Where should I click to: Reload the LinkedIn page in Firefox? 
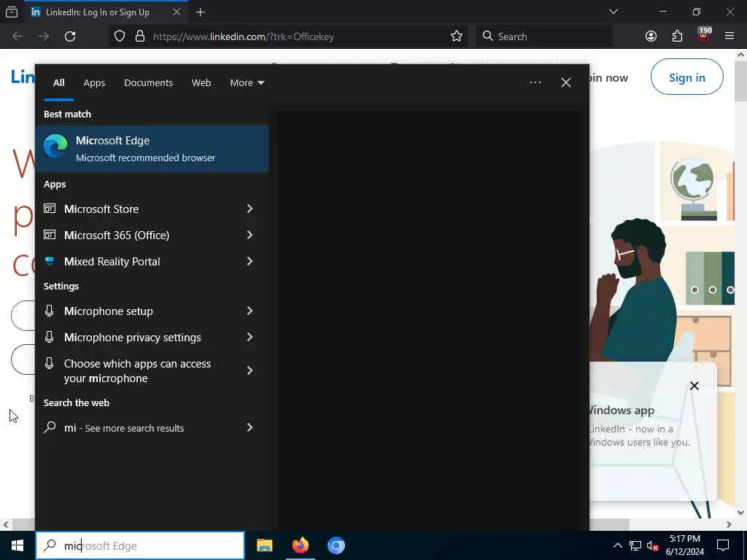(70, 36)
